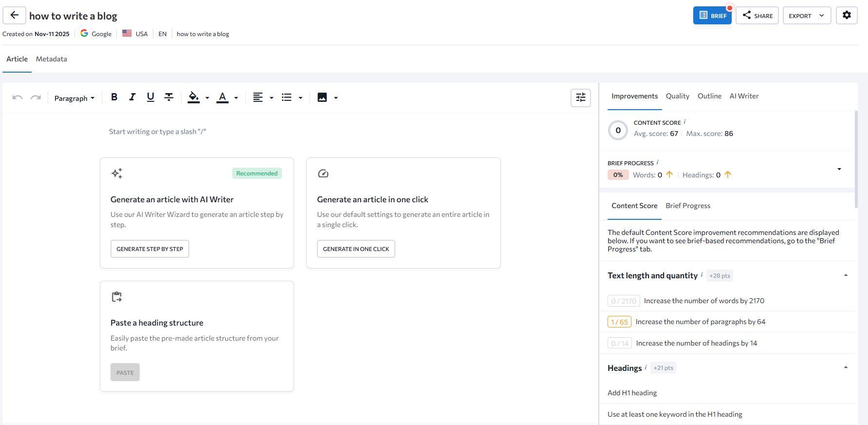The image size is (868, 425).
Task: Click the EN language label
Action: [x=163, y=34]
